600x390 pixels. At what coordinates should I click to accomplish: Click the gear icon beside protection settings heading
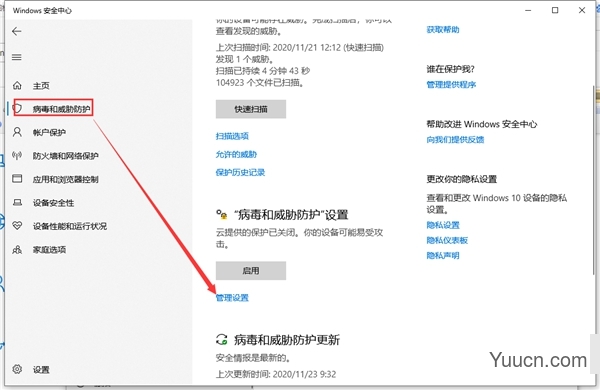(222, 214)
